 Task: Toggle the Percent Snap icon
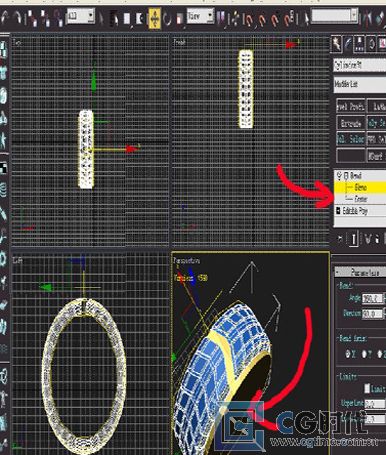pos(275,19)
